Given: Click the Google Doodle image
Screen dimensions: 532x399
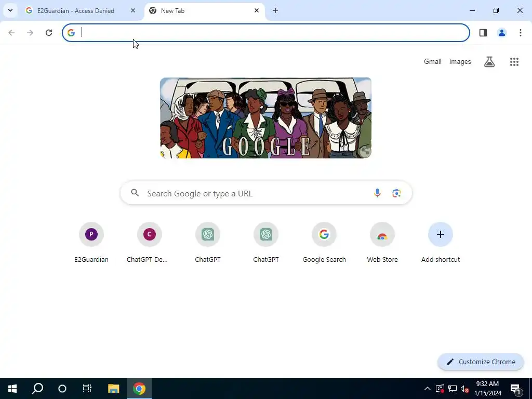Looking at the screenshot, I should [x=265, y=118].
